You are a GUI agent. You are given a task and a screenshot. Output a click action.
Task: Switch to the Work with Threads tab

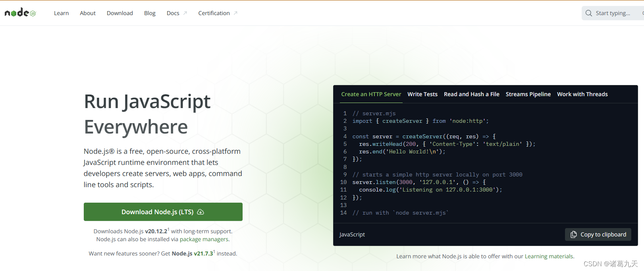[x=582, y=94]
